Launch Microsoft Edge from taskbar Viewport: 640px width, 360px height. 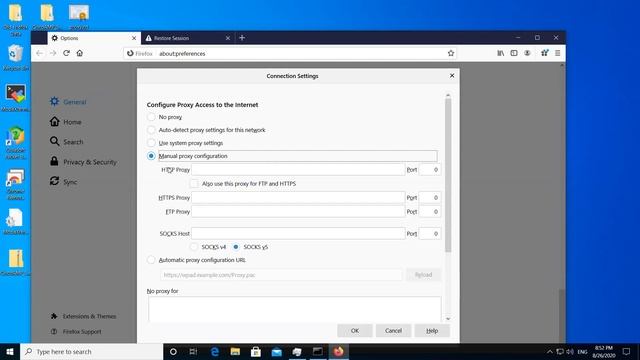(x=215, y=351)
